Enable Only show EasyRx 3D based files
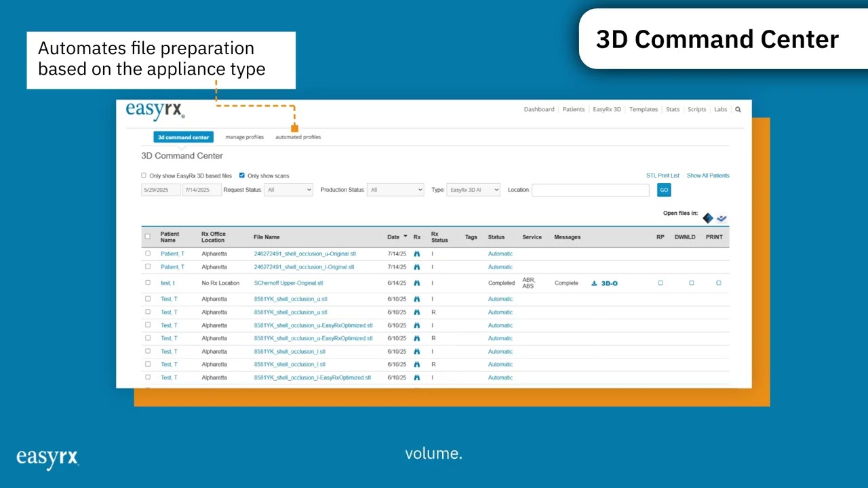This screenshot has width=868, height=488. [x=144, y=176]
